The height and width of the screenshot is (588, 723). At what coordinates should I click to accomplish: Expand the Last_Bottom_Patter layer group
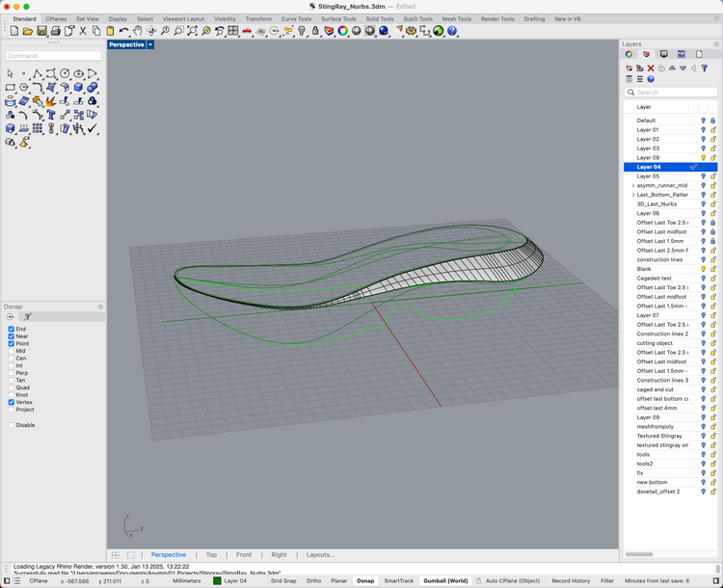(633, 195)
